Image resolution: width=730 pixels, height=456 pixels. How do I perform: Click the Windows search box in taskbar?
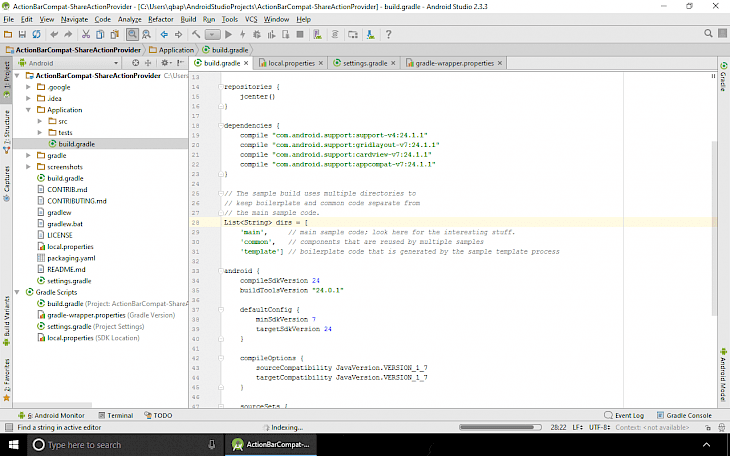coord(125,445)
